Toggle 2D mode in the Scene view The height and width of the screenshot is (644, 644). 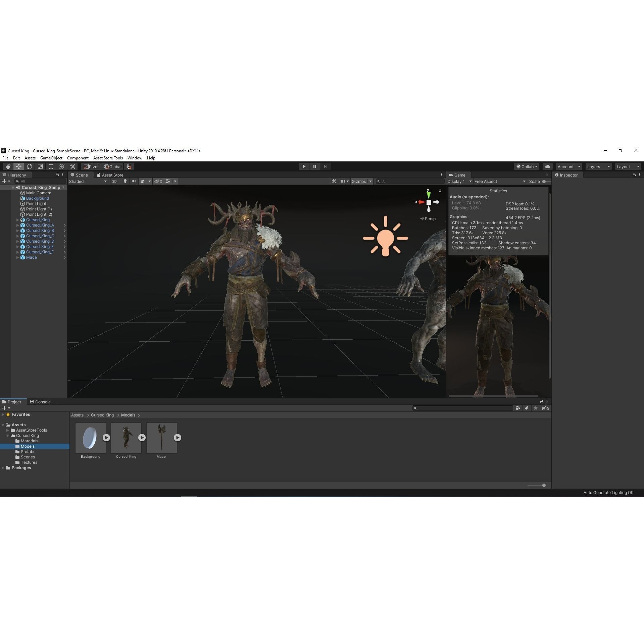click(114, 181)
